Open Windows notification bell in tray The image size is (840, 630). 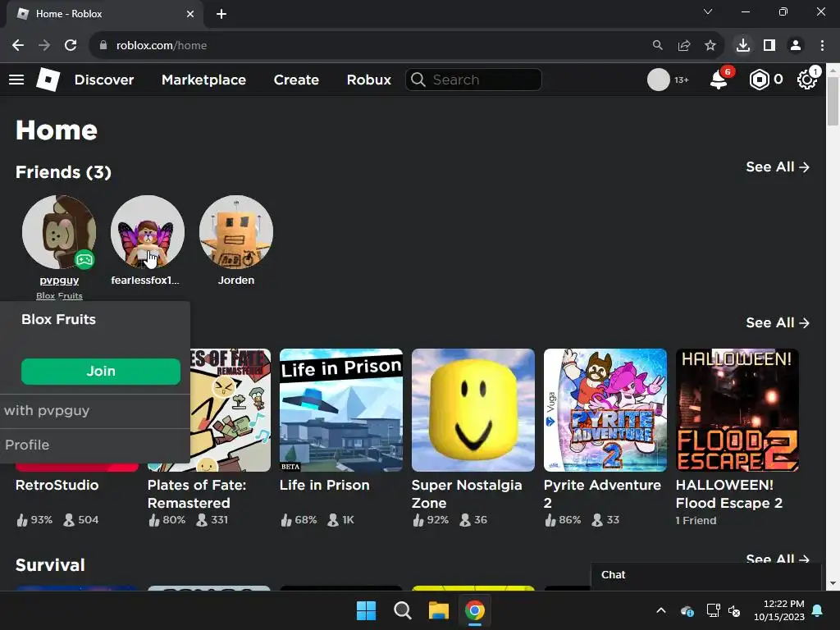(818, 610)
